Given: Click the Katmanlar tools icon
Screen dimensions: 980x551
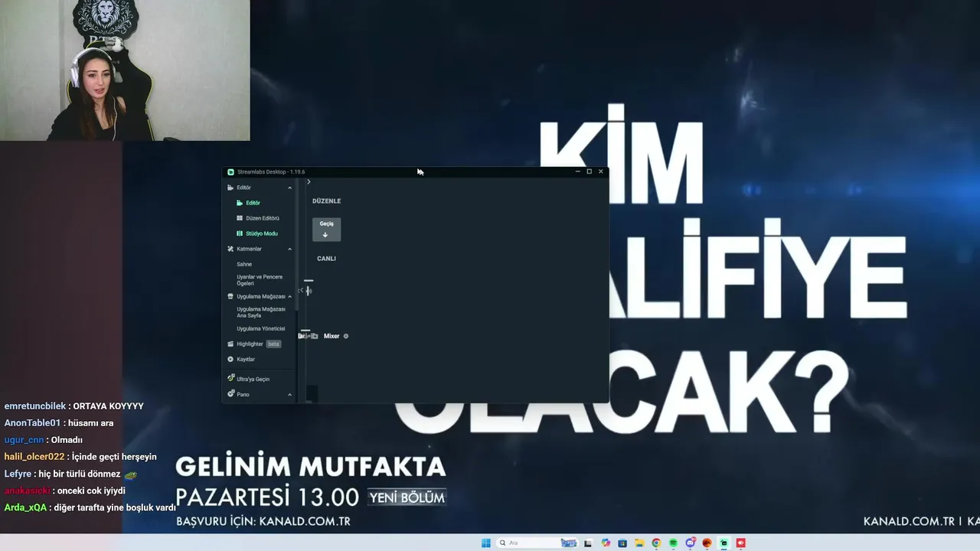Looking at the screenshot, I should tap(230, 249).
